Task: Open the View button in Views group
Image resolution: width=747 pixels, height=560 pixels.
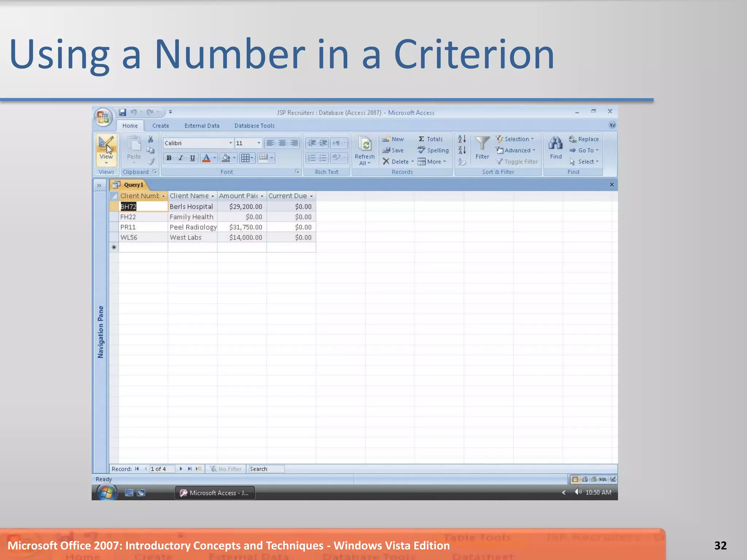Action: tap(106, 150)
